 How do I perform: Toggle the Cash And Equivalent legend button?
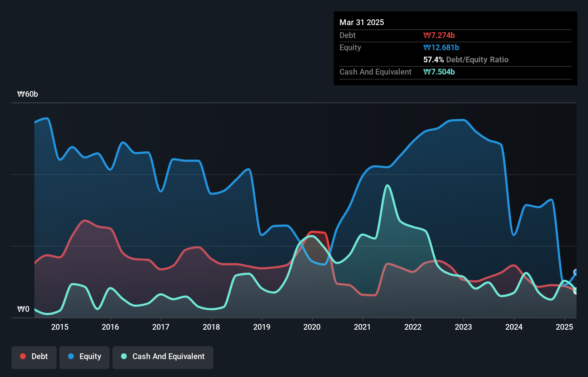click(x=163, y=357)
